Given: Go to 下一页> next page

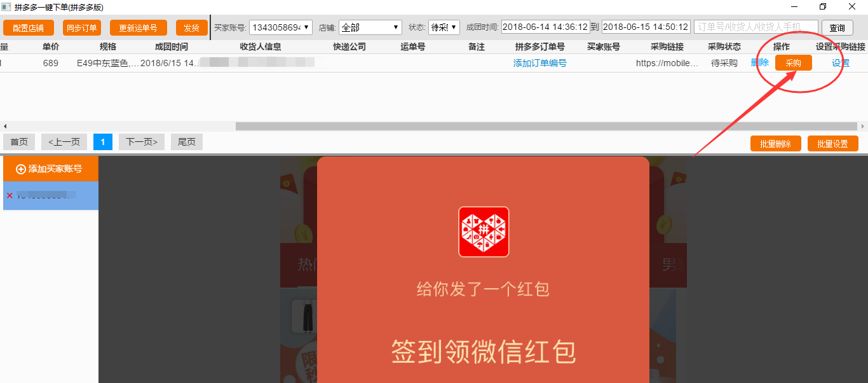Looking at the screenshot, I should click(142, 142).
